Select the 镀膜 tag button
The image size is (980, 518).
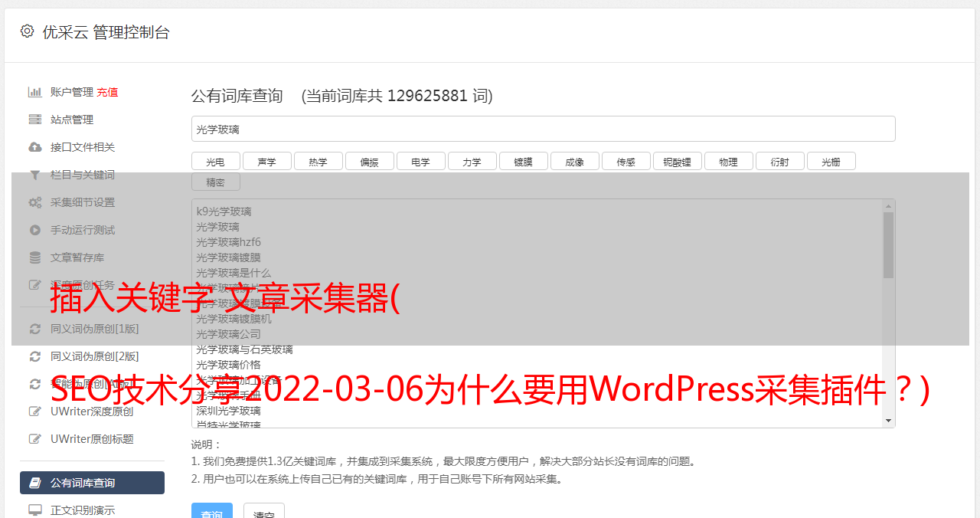click(x=523, y=161)
